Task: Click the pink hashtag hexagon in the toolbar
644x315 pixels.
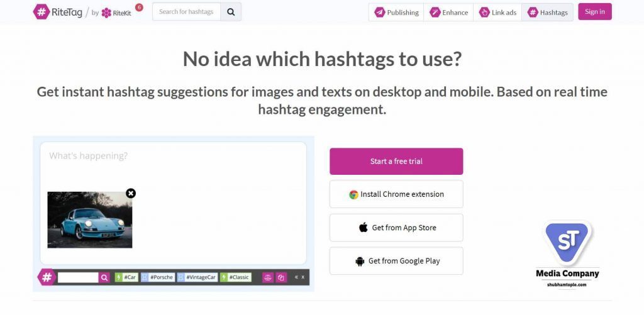Action: (x=47, y=277)
